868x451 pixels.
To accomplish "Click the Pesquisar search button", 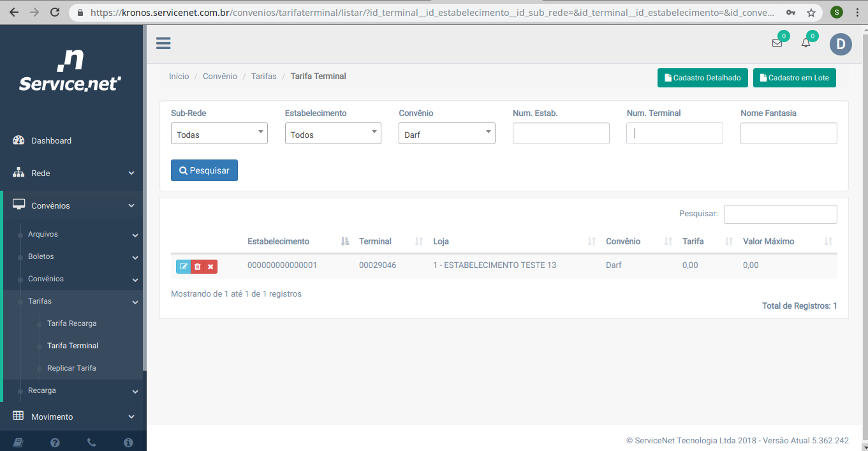I will point(204,170).
